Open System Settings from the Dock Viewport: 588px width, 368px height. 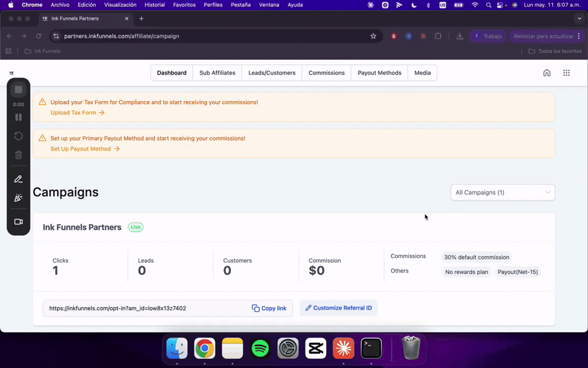point(288,348)
